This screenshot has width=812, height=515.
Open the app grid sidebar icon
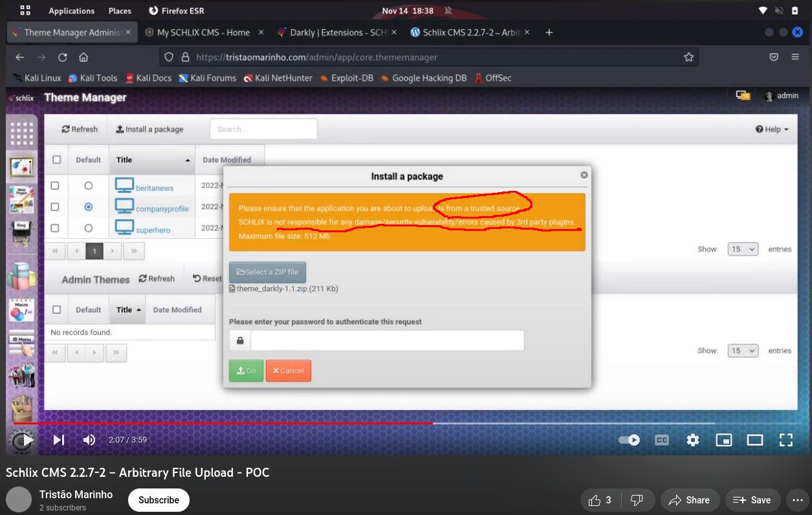[21, 134]
